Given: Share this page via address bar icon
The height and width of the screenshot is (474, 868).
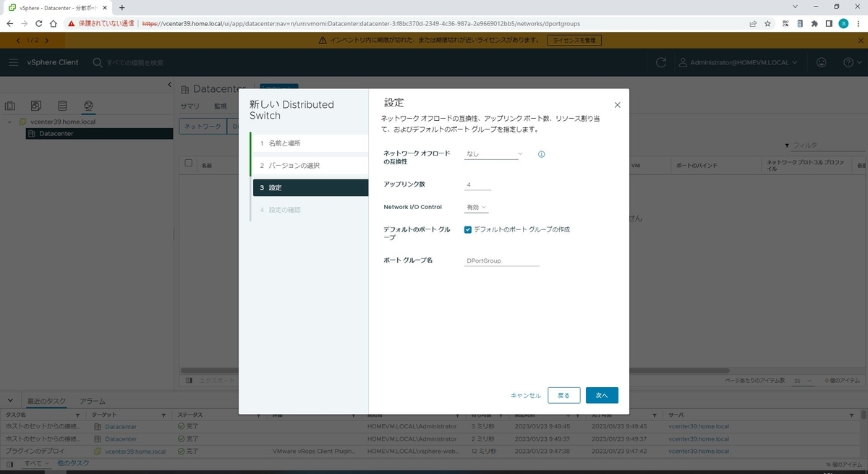Looking at the screenshot, I should [752, 23].
